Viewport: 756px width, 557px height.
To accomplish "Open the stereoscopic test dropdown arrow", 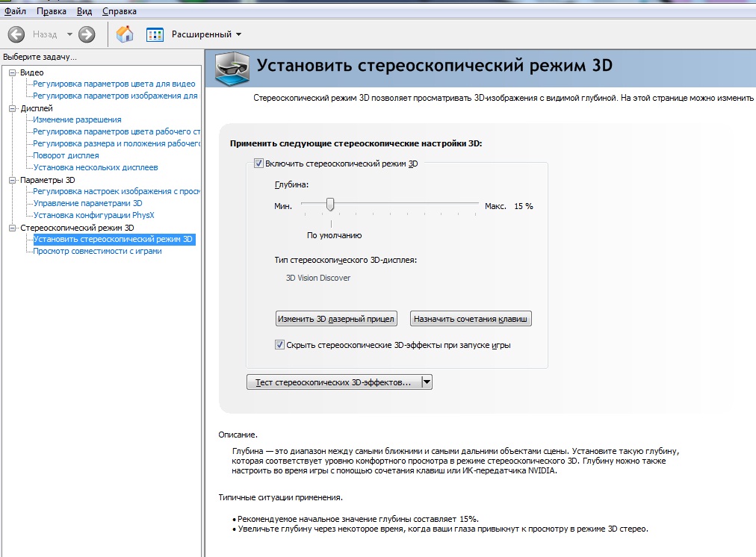I will point(427,382).
